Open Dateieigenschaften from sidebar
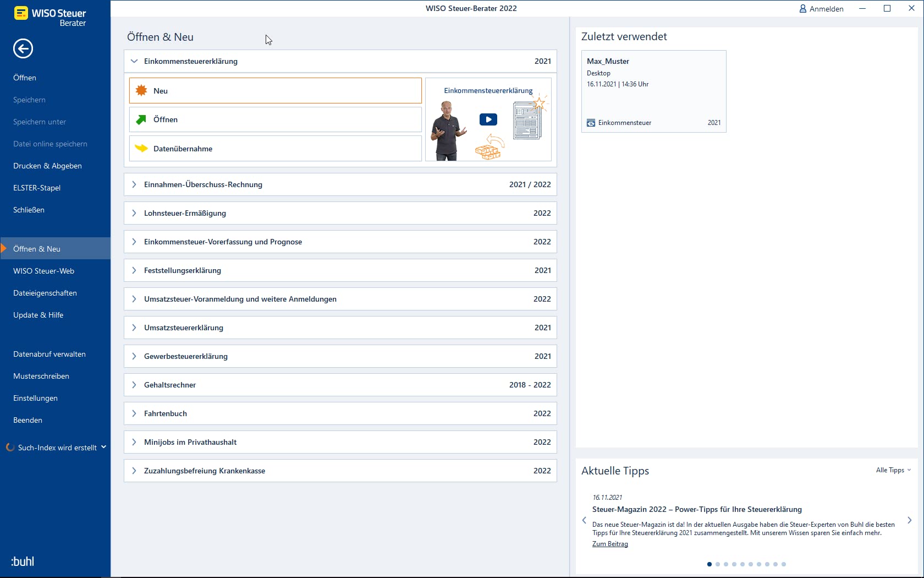 pyautogui.click(x=45, y=293)
